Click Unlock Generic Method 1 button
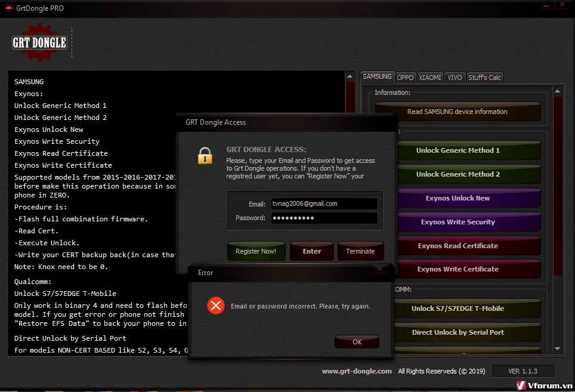 [468, 150]
